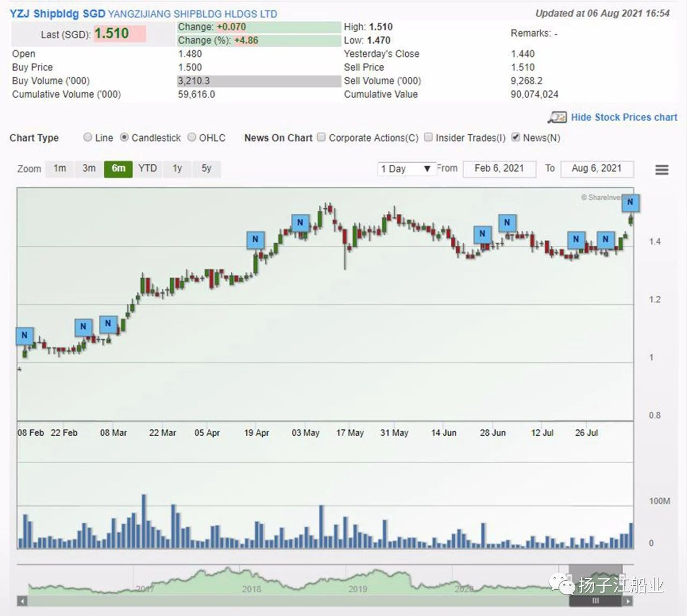Viewport: 687px width, 616px height.
Task: Click the navigator left scroll arrow
Action: (x=22, y=601)
